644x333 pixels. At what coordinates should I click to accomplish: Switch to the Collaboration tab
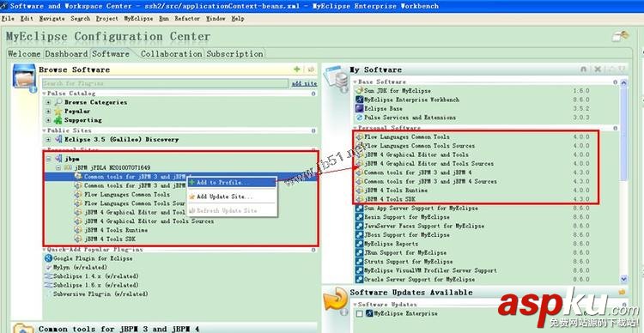tap(171, 54)
